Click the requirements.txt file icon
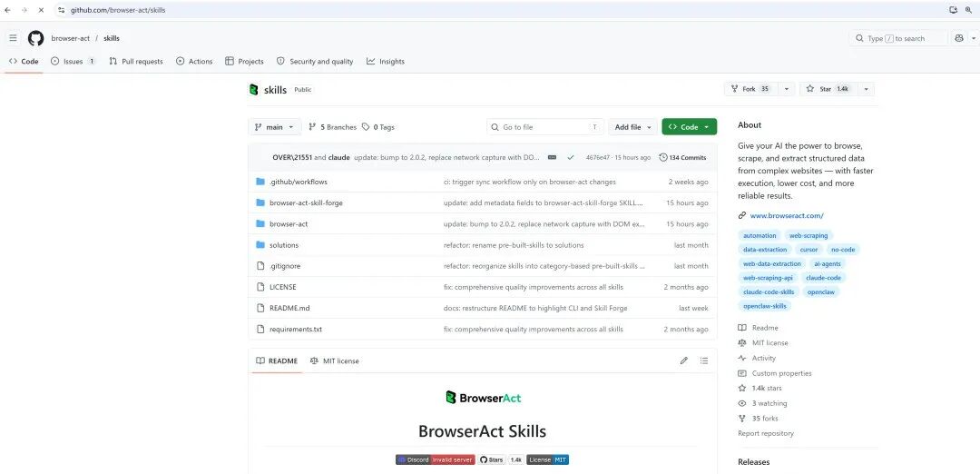This screenshot has height=474, width=980. pos(260,329)
